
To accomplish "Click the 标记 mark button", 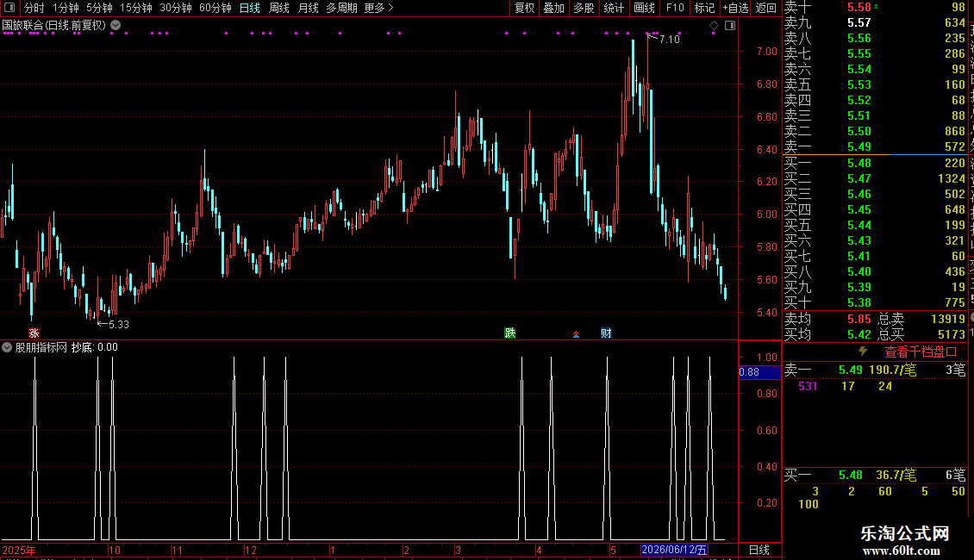I will click(x=704, y=8).
